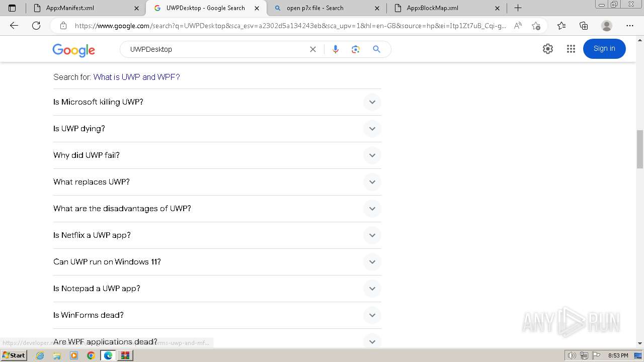Open What is UWP and WPF link
The width and height of the screenshot is (644, 362).
click(x=136, y=77)
